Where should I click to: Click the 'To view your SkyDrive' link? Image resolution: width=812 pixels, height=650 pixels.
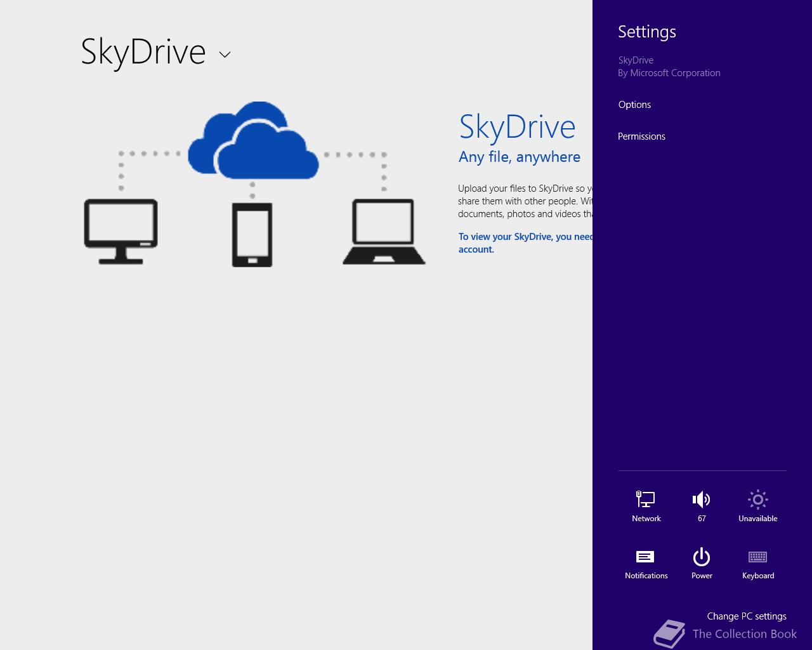click(x=526, y=243)
